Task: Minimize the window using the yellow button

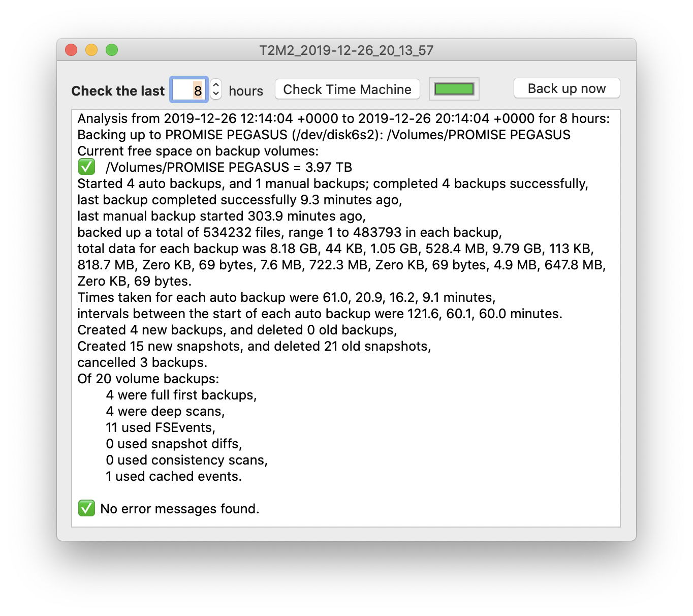Action: coord(91,50)
